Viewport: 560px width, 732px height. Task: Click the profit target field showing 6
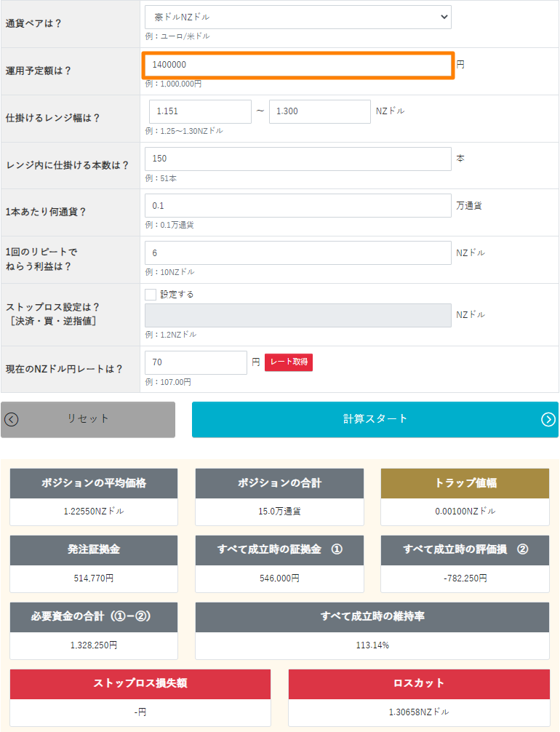click(x=297, y=253)
